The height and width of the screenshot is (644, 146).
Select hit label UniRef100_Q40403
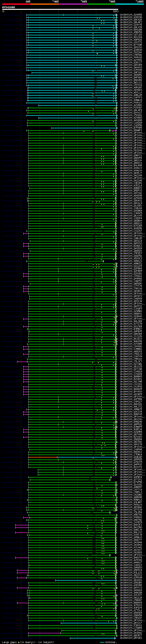[131, 67]
